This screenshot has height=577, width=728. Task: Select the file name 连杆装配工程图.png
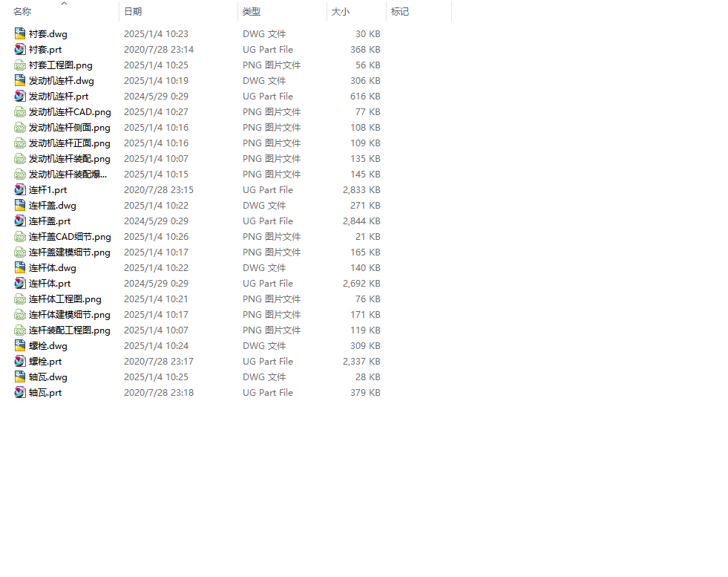coord(70,330)
